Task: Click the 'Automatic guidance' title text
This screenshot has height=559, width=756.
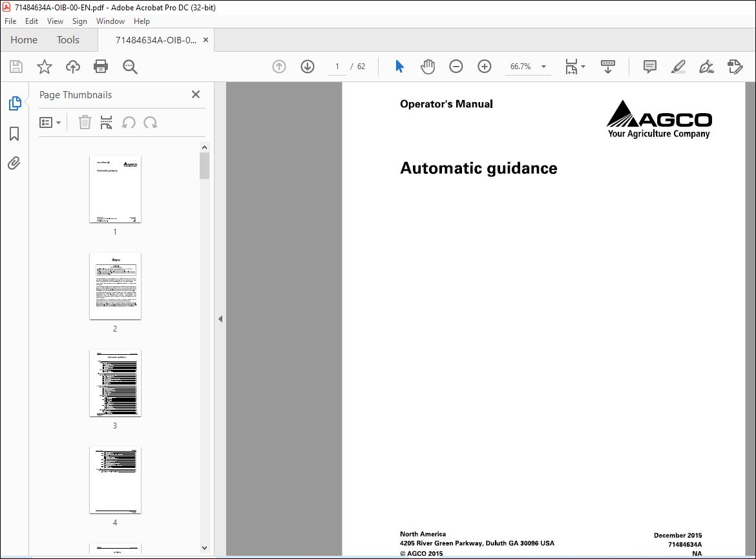Action: 478,168
